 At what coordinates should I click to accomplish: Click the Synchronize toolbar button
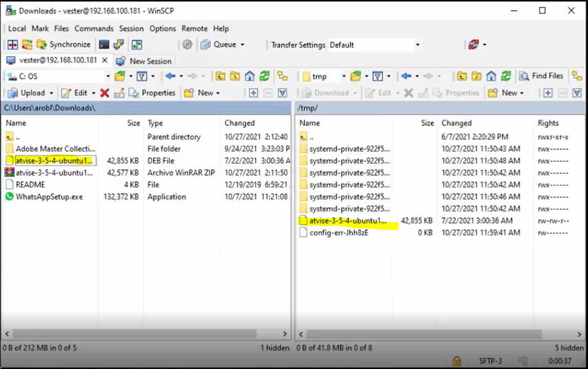tap(64, 45)
